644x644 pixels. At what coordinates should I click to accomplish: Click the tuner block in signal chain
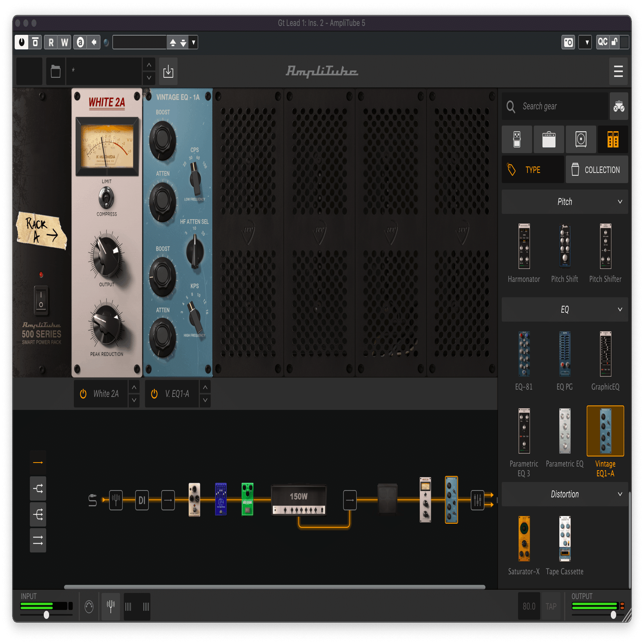coord(116,500)
